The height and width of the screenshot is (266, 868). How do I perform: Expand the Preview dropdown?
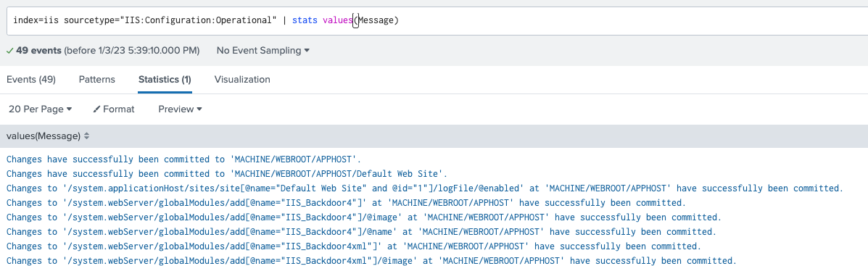(x=180, y=109)
